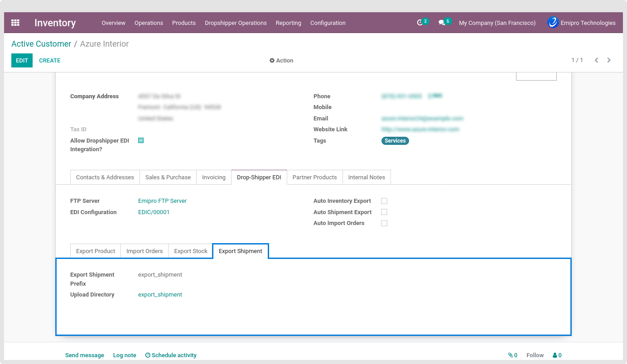Open the apps grid menu icon
627x364 pixels.
point(15,23)
